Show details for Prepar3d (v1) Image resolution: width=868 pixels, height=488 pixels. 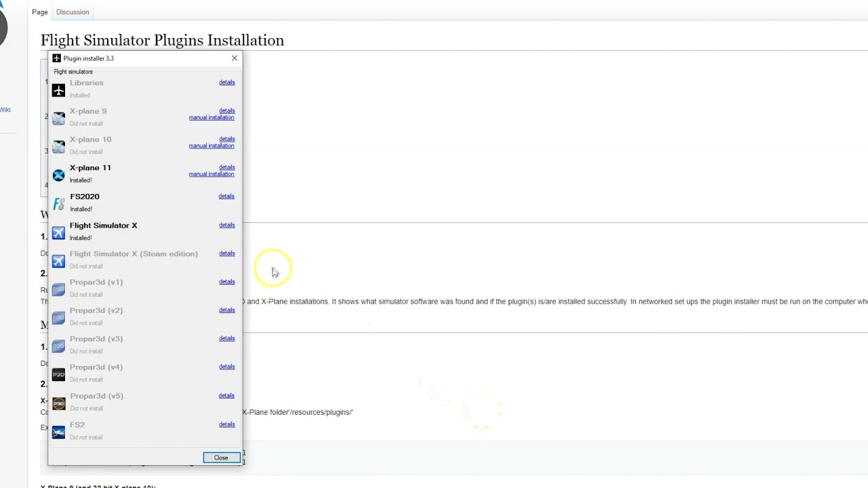pos(226,282)
